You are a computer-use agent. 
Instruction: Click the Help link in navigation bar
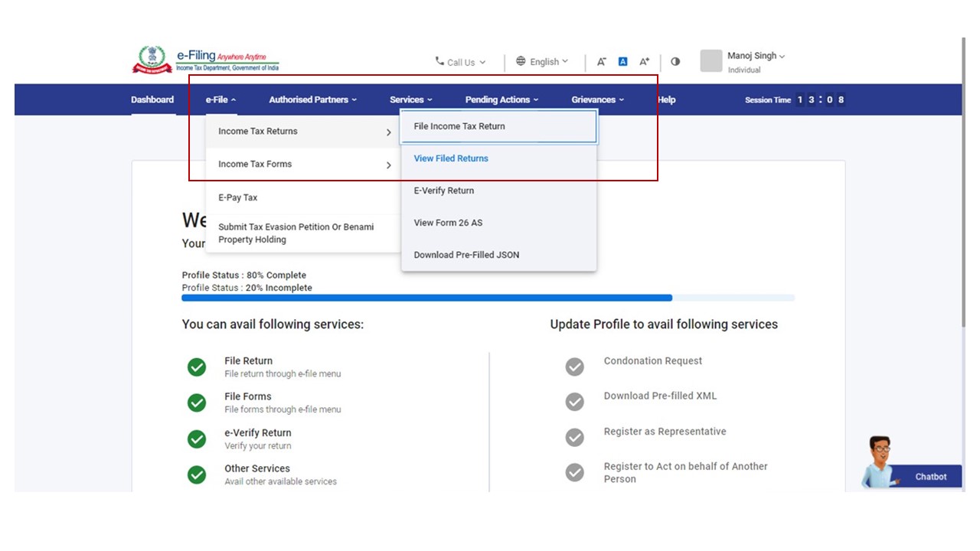coord(666,99)
